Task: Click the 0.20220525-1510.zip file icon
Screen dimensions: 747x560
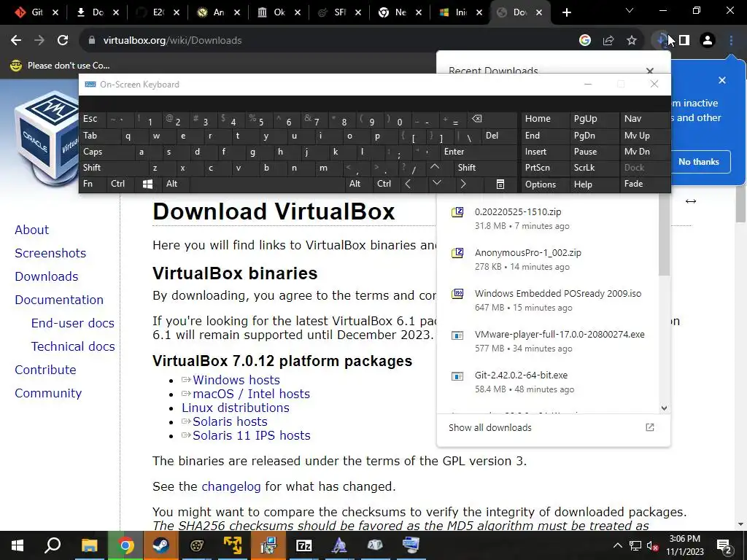Action: pos(457,212)
